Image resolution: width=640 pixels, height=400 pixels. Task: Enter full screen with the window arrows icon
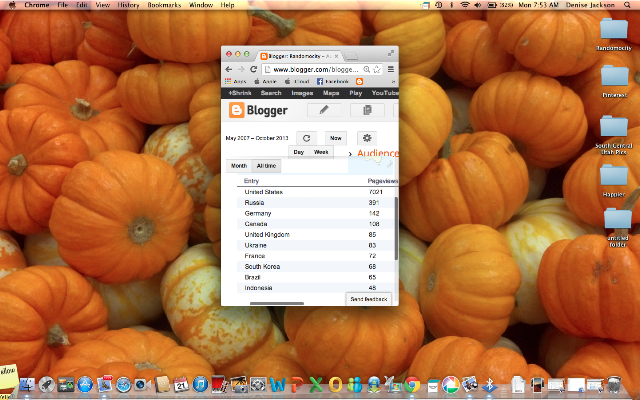click(391, 53)
